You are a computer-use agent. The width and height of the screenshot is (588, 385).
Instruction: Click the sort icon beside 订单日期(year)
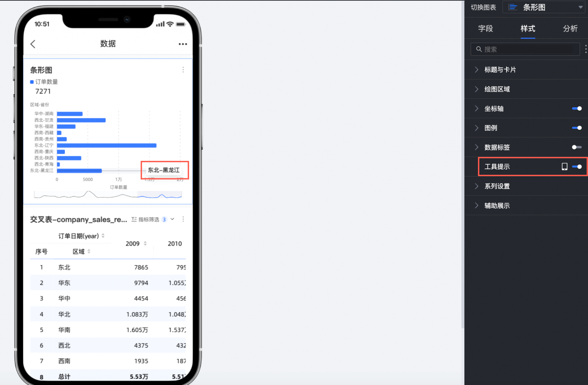point(103,236)
